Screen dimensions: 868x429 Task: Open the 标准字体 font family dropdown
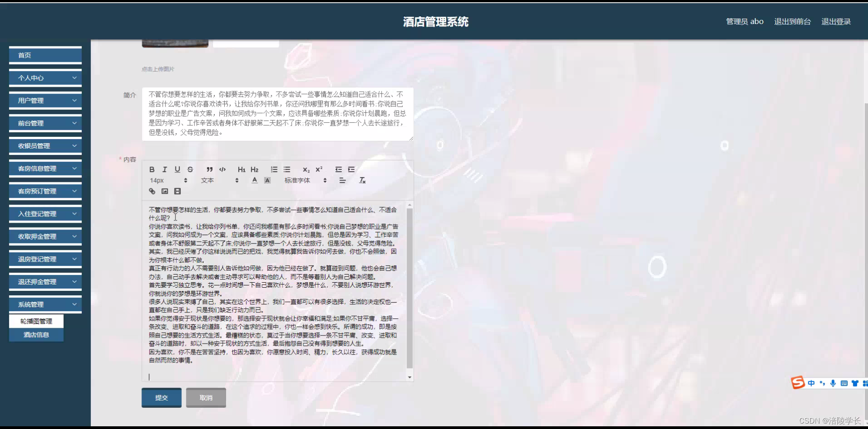coord(297,180)
